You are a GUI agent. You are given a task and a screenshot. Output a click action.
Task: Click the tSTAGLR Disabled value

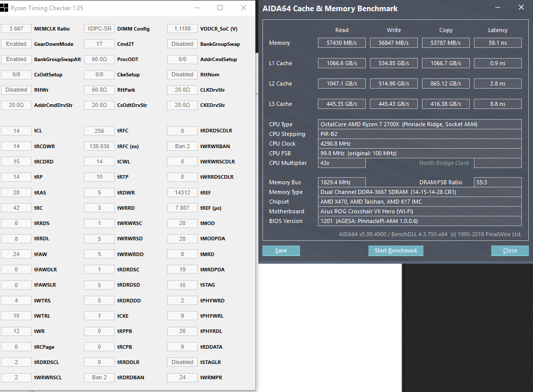tap(182, 362)
